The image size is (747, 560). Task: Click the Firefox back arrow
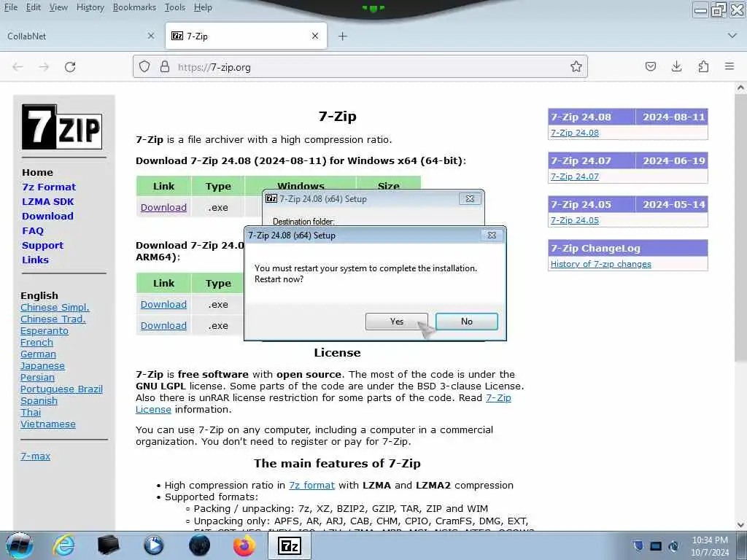coord(18,67)
